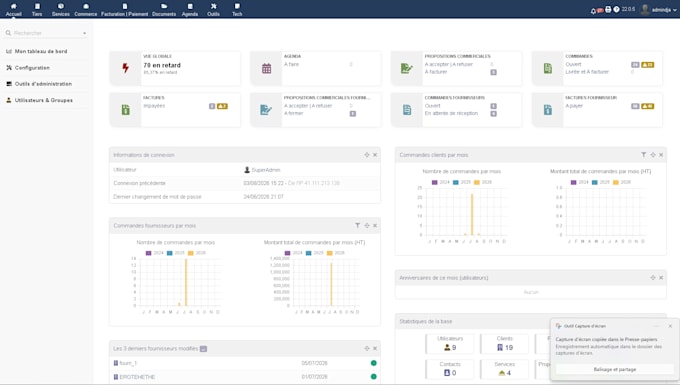This screenshot has width=680, height=385.
Task: Move icon on Commandes clients par mois
Action: [653, 155]
